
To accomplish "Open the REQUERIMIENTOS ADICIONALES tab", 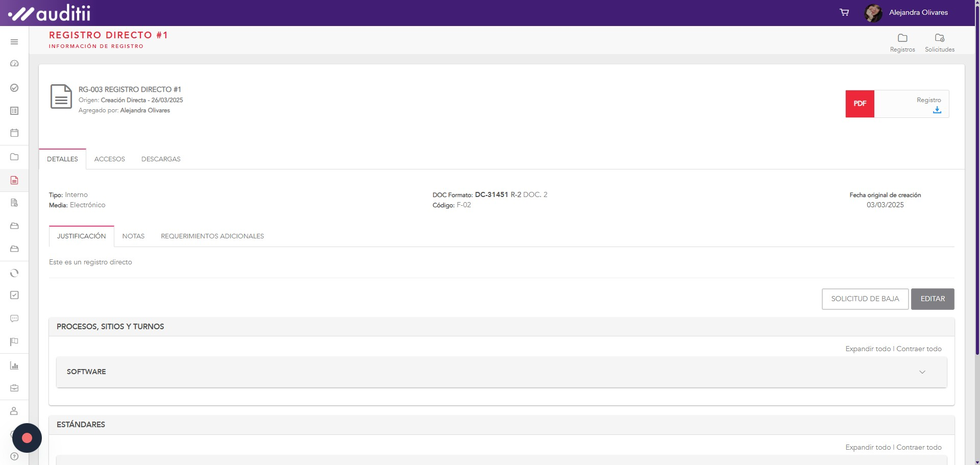I will coord(212,236).
